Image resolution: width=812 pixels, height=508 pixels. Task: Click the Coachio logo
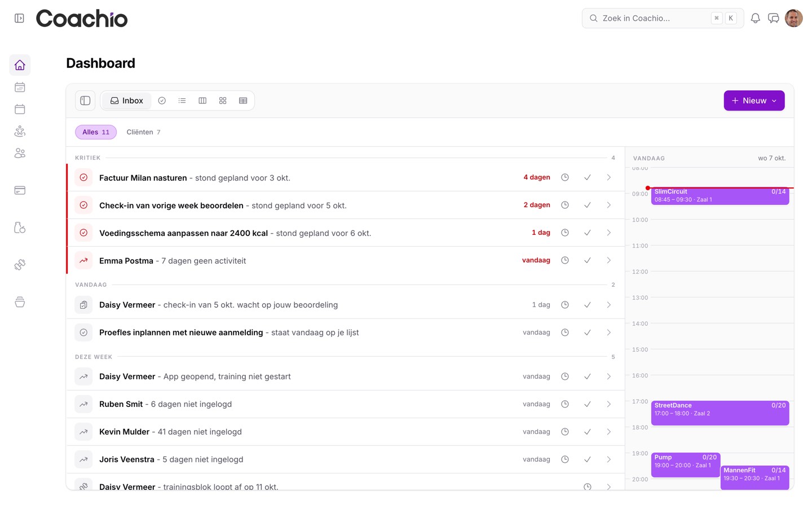(x=82, y=19)
